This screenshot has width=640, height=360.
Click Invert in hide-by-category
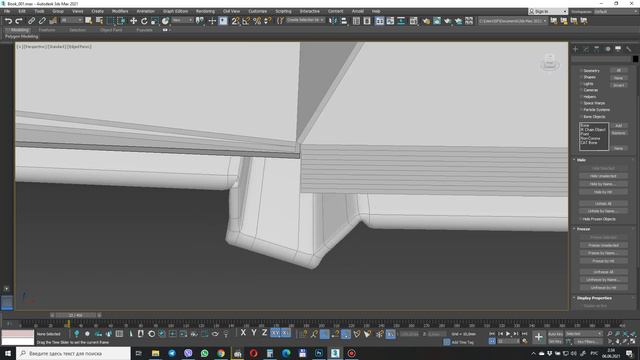[x=618, y=85]
